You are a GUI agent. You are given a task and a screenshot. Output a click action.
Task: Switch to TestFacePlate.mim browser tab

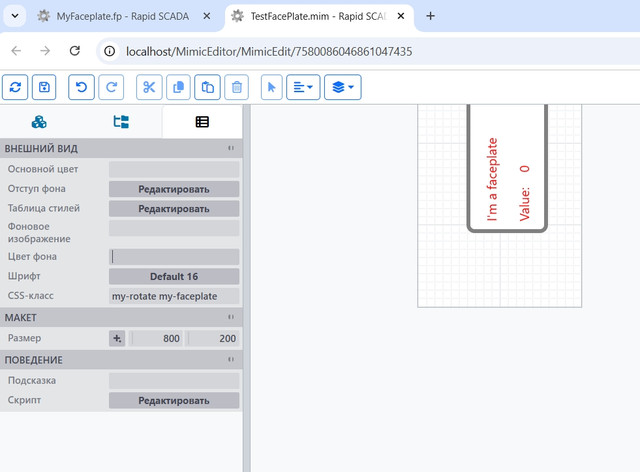point(318,16)
